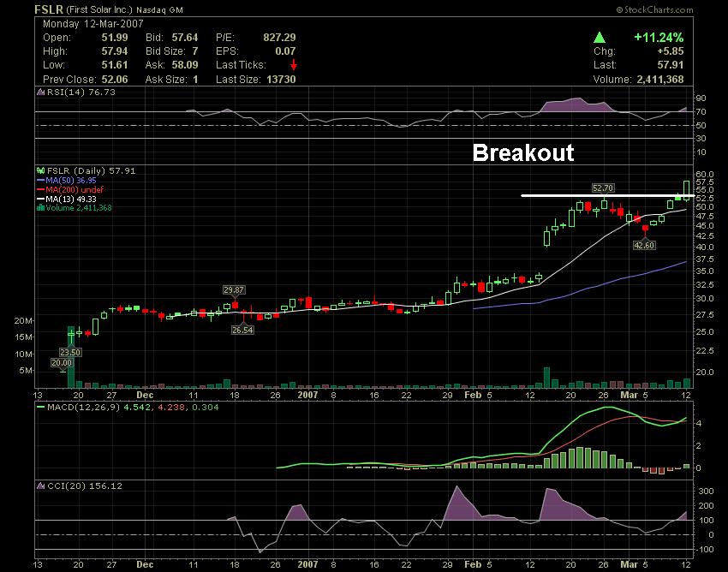Screen dimensions: 728x572
Task: Click the 90 level on RSI scale
Action: tap(701, 98)
